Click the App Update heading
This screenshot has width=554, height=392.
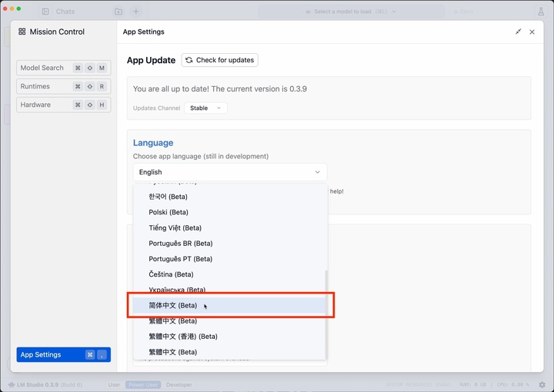pyautogui.click(x=152, y=60)
